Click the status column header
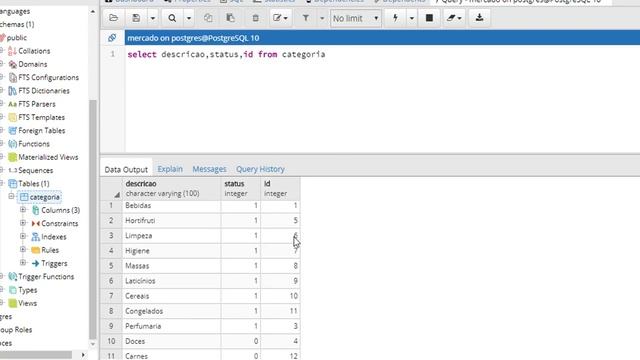Image resolution: width=640 pixels, height=360 pixels. tap(241, 189)
